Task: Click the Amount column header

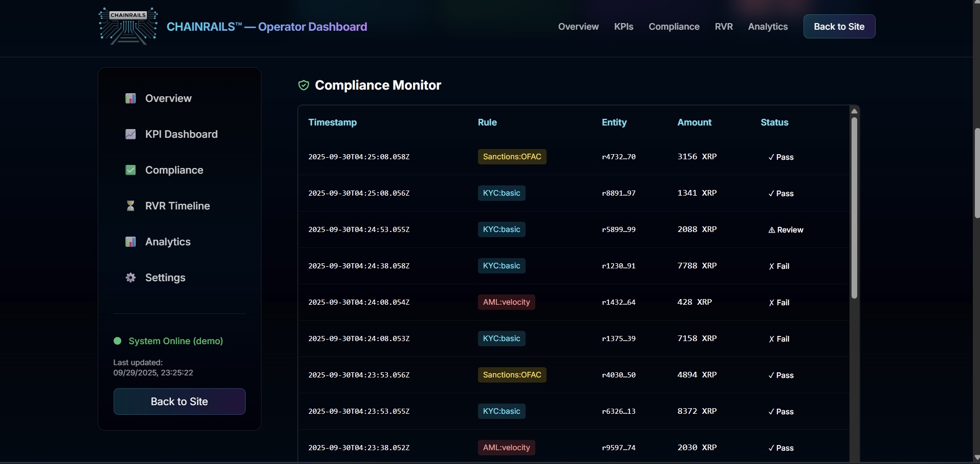Action: tap(694, 122)
